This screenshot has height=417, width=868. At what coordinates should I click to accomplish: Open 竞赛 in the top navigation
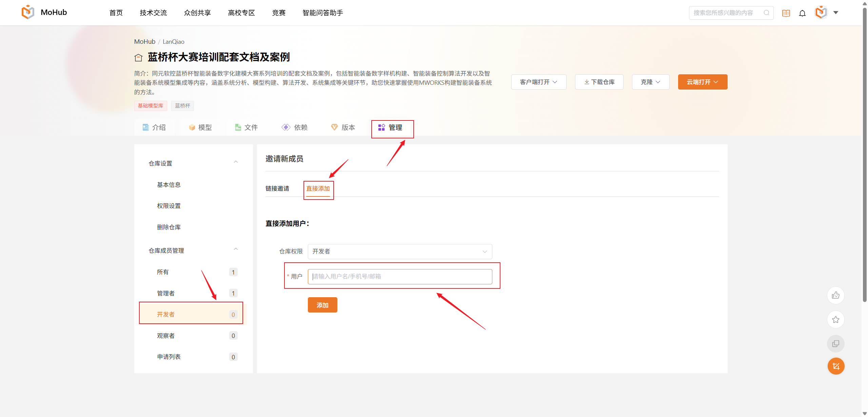tap(279, 13)
